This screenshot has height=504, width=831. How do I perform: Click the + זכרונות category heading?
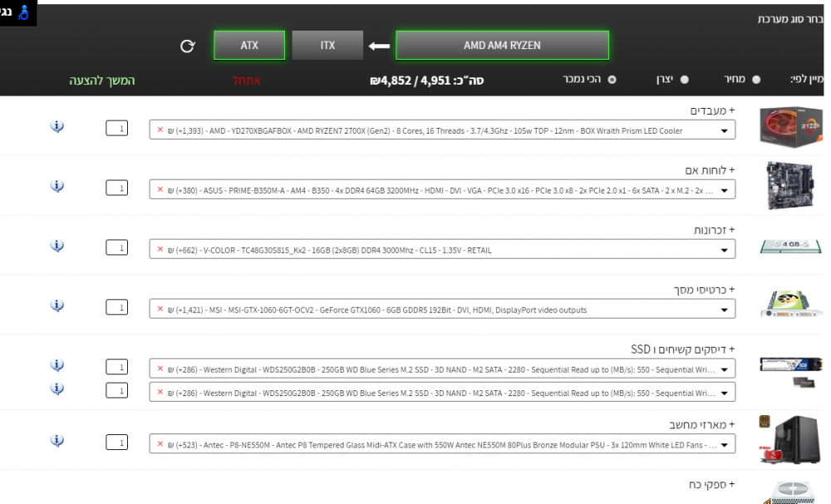[715, 230]
